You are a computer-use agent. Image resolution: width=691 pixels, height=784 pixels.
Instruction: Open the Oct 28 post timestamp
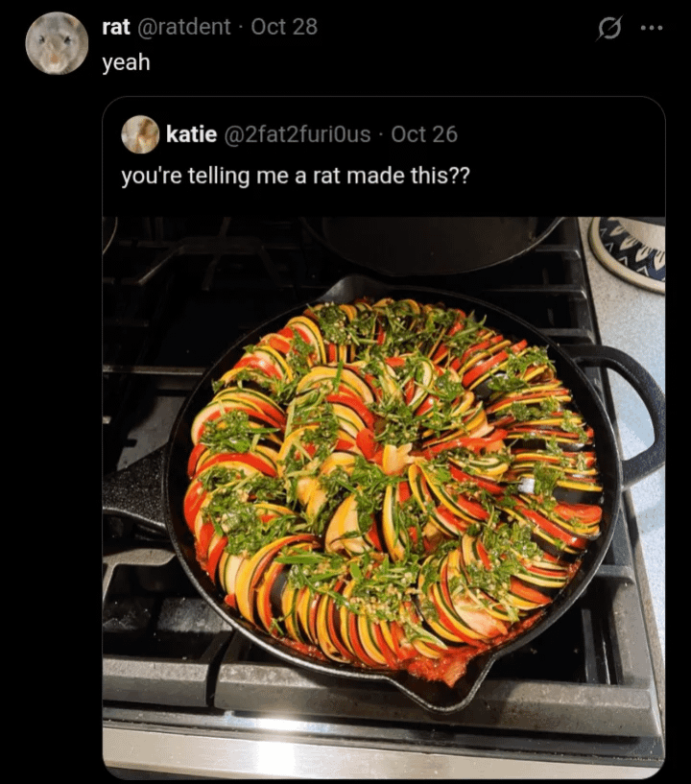tap(284, 27)
